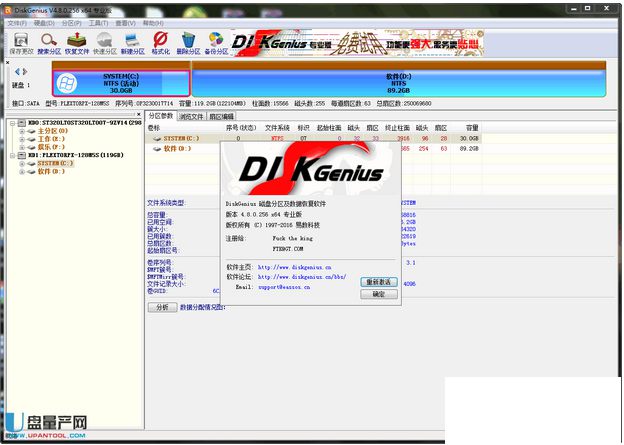
Task: Select 主分区 label in tree
Action: (52, 131)
